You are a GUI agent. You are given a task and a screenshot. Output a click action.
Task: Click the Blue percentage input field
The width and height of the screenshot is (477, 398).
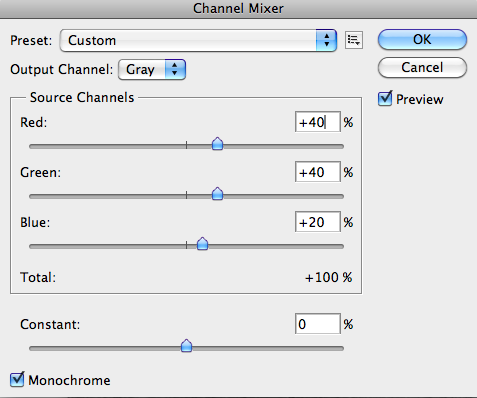tap(318, 222)
